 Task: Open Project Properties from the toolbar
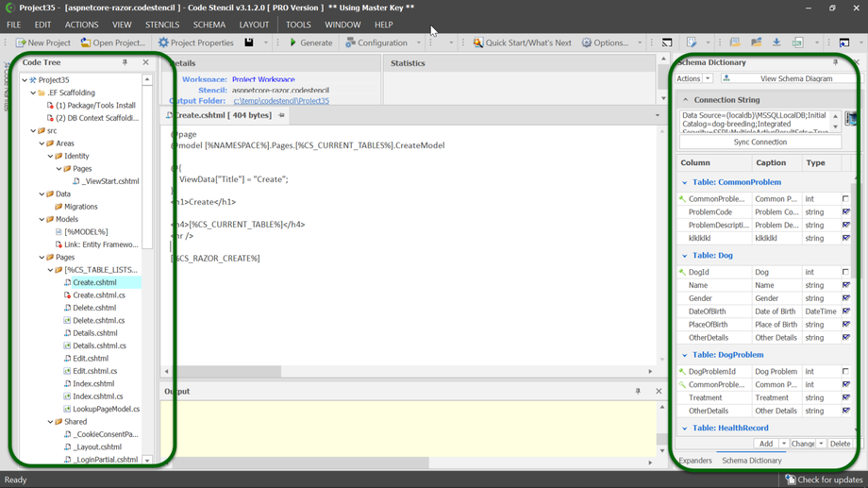[x=195, y=42]
